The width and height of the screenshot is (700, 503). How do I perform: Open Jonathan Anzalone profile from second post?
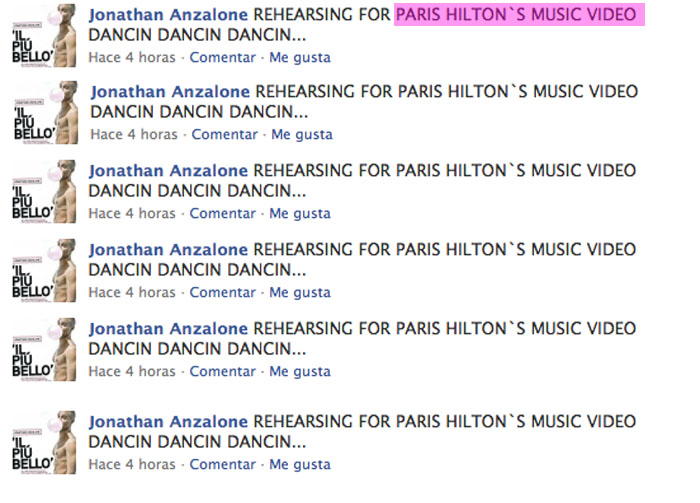[x=170, y=92]
